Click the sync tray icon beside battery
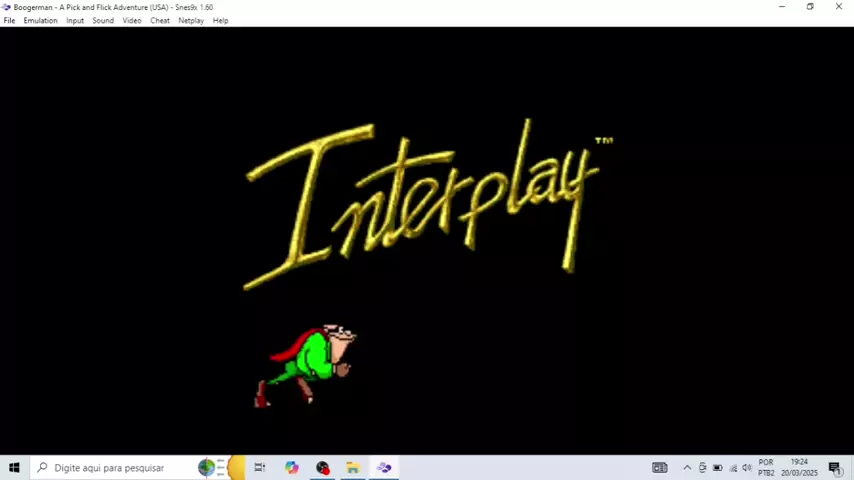 703,467
